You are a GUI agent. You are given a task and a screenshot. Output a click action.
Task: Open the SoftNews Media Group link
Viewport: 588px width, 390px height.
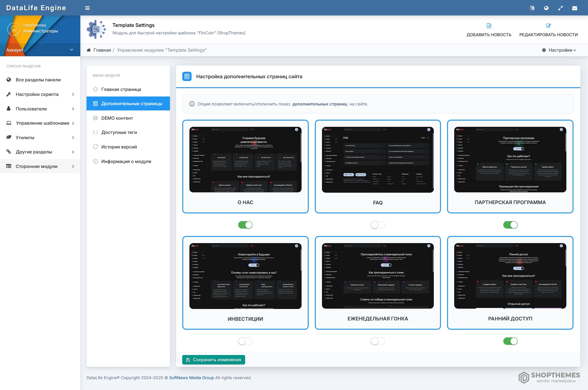[x=191, y=378]
